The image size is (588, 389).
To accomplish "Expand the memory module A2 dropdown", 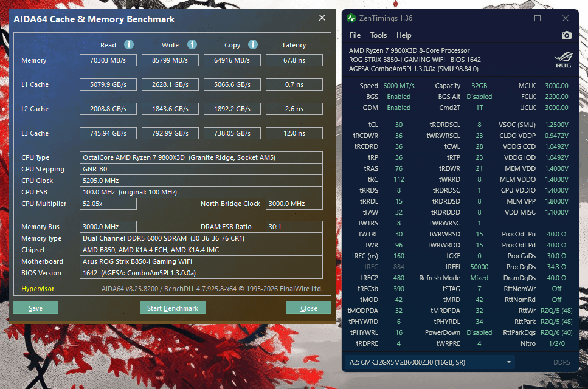I will pos(431,362).
